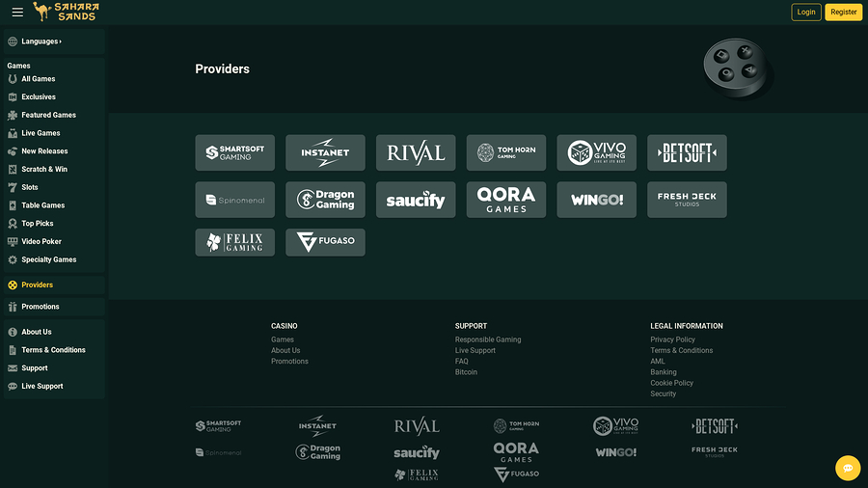This screenshot has height=488, width=868.
Task: Expand the Languages dropdown
Action: [41, 41]
